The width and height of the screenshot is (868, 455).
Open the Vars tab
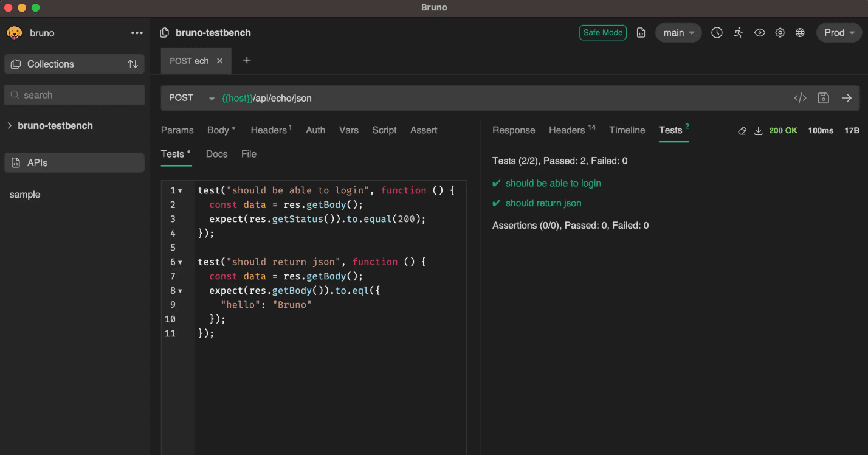tap(349, 130)
